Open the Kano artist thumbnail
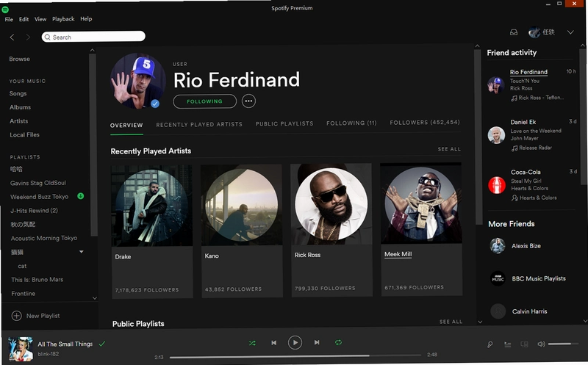Screen dimensions: 588x365 [242, 205]
